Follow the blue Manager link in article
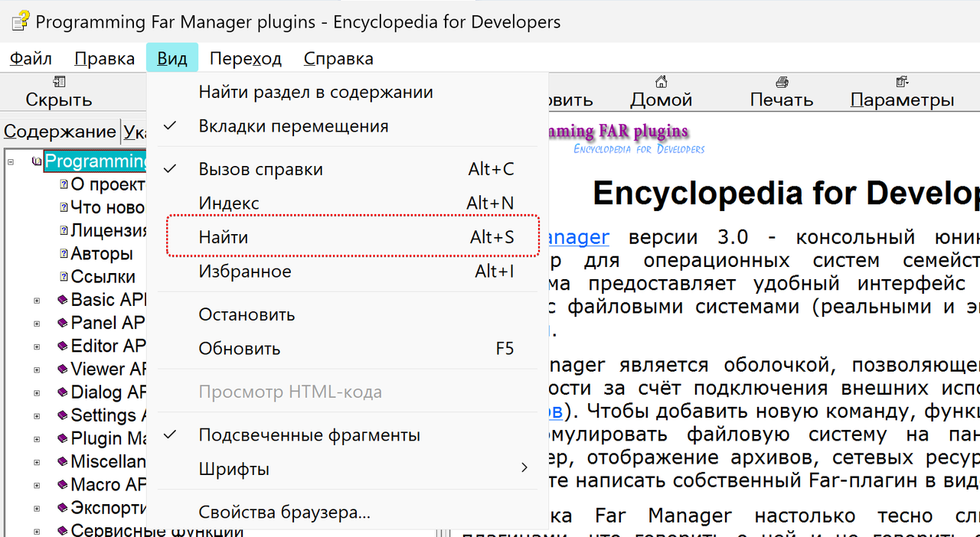The height and width of the screenshot is (537, 980). 580,237
